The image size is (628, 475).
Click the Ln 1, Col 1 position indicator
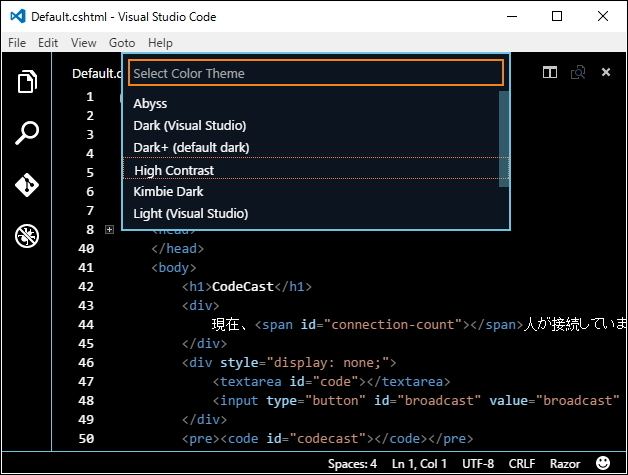(x=422, y=464)
